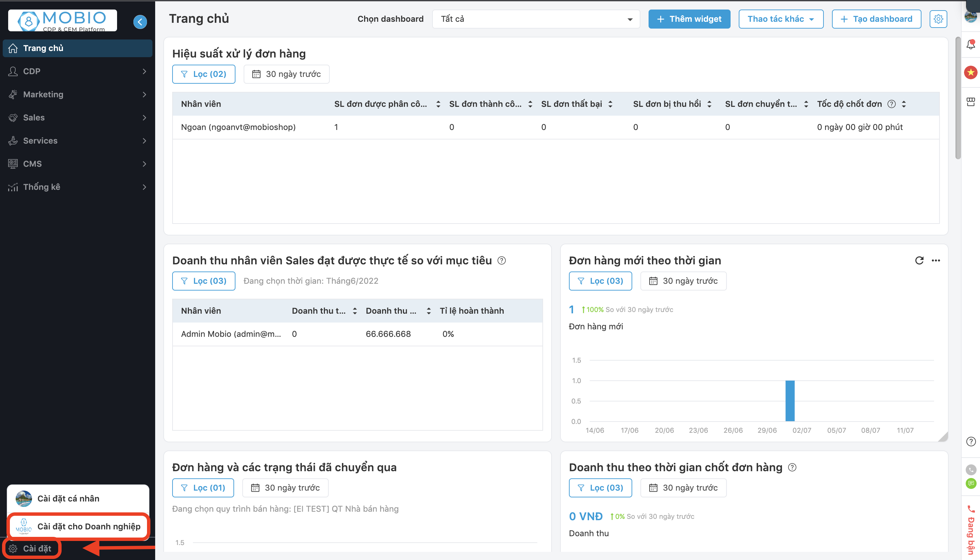Click info icon next to 'Tốc độ chốt đơn'
Viewport: 980px width, 560px height.
(x=892, y=104)
